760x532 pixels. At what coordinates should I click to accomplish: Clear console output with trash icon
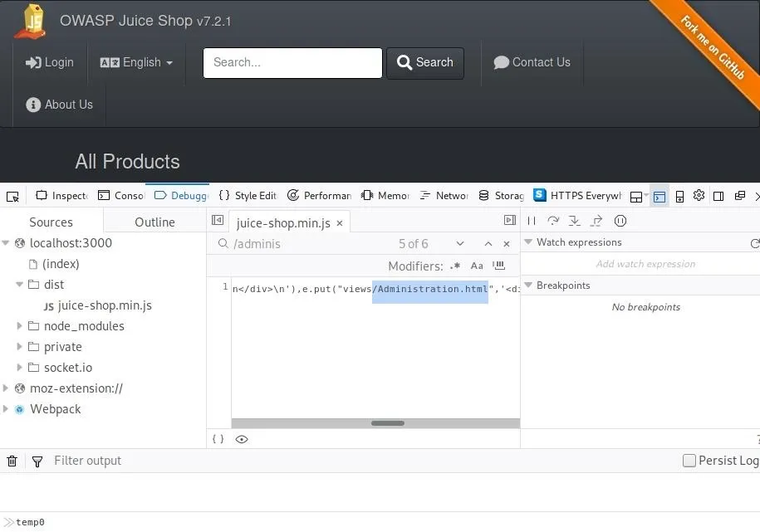(x=12, y=461)
